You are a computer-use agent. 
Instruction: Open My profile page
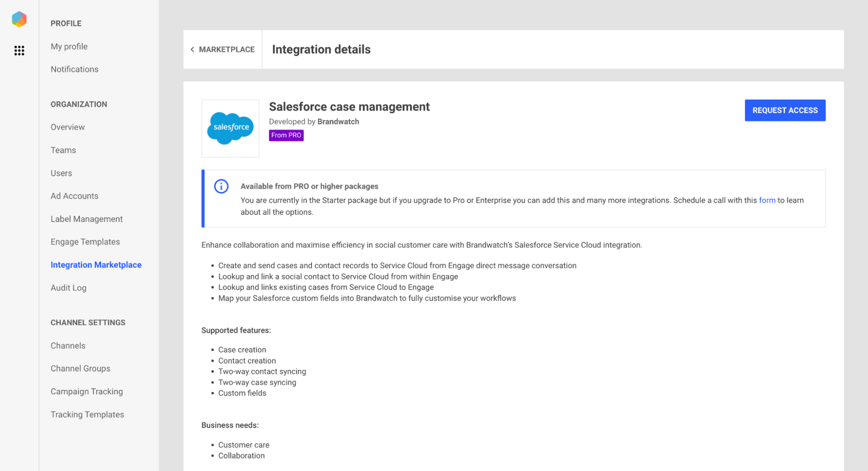pos(69,46)
